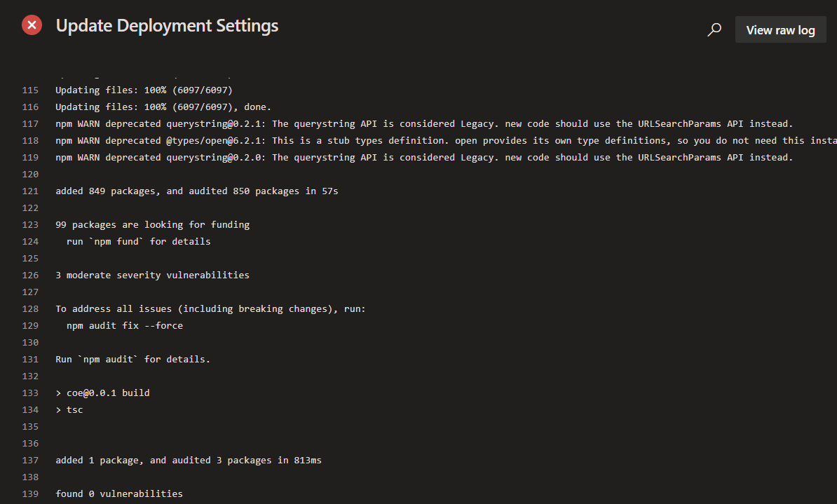837x504 pixels.
Task: Click the Update Deployment Settings title
Action: tap(167, 25)
